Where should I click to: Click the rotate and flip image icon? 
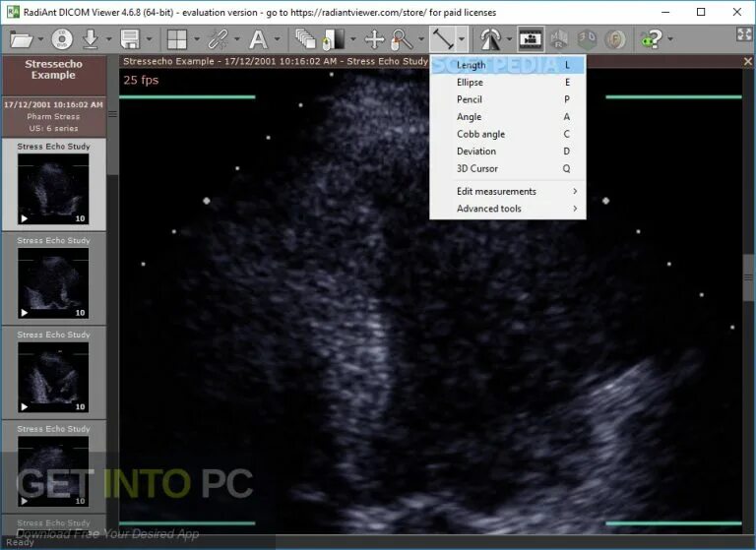(490, 39)
